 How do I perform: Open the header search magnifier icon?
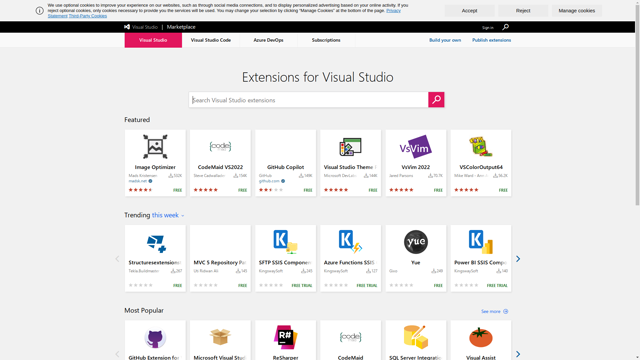point(505,27)
